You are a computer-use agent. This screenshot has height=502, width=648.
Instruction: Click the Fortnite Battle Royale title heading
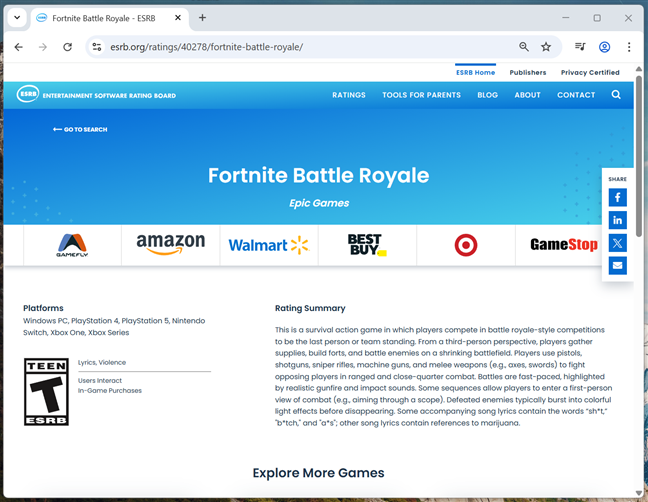(x=318, y=176)
